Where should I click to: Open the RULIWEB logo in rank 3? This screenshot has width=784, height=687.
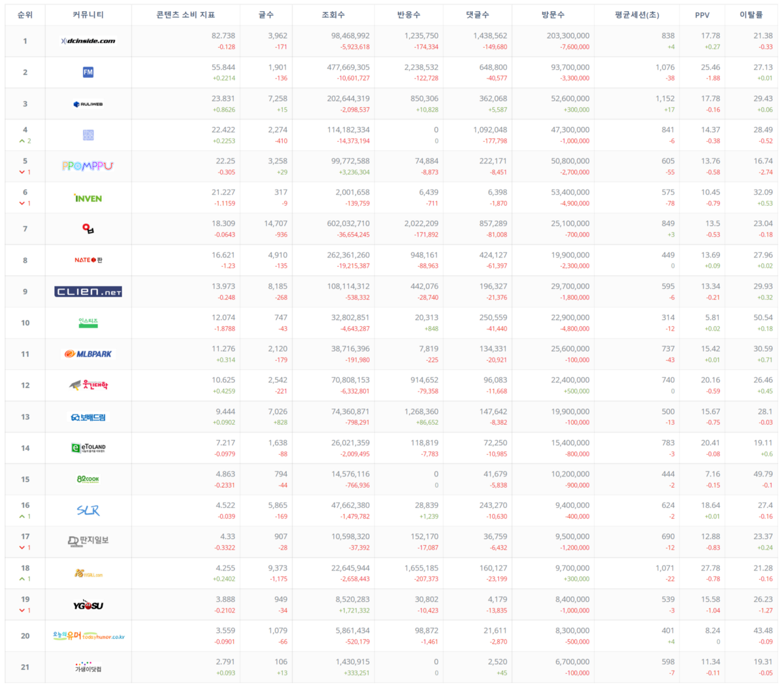coord(88,104)
